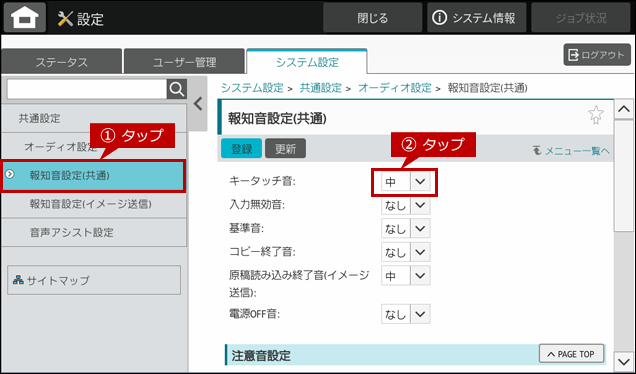Select 報知音設定(イメージ送信) menu item
The image size is (636, 374).
pos(94,204)
